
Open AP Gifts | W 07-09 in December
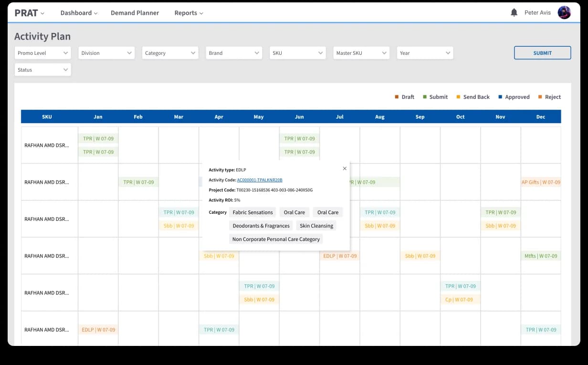pyautogui.click(x=541, y=182)
